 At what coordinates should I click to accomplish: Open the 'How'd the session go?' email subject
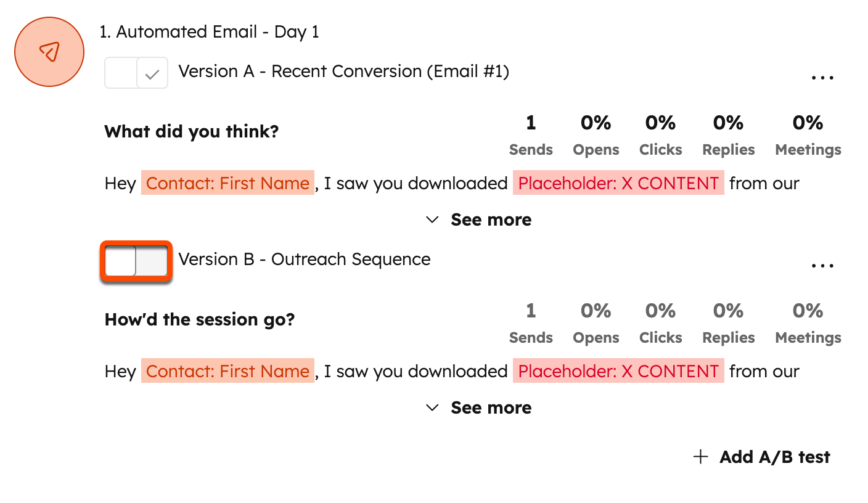200,319
